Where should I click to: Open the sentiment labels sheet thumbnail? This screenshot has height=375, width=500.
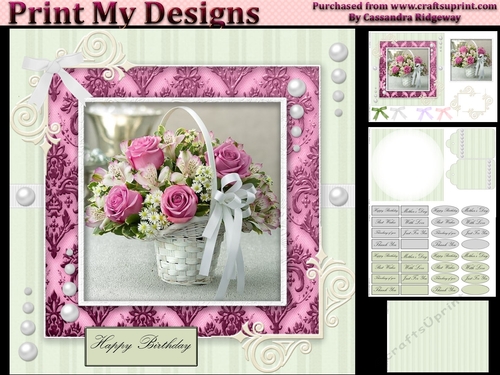pyautogui.click(x=430, y=250)
